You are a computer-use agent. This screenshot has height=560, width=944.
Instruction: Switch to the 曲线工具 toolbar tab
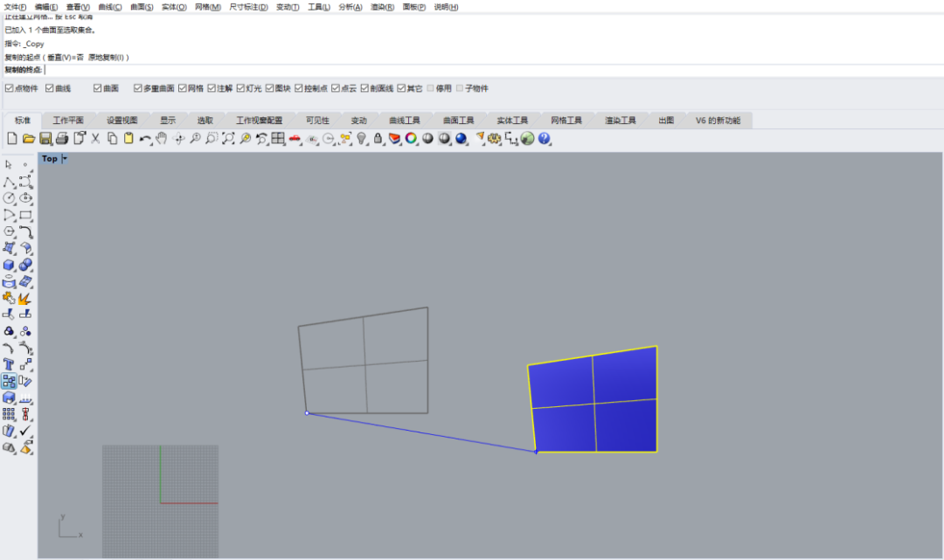(405, 121)
